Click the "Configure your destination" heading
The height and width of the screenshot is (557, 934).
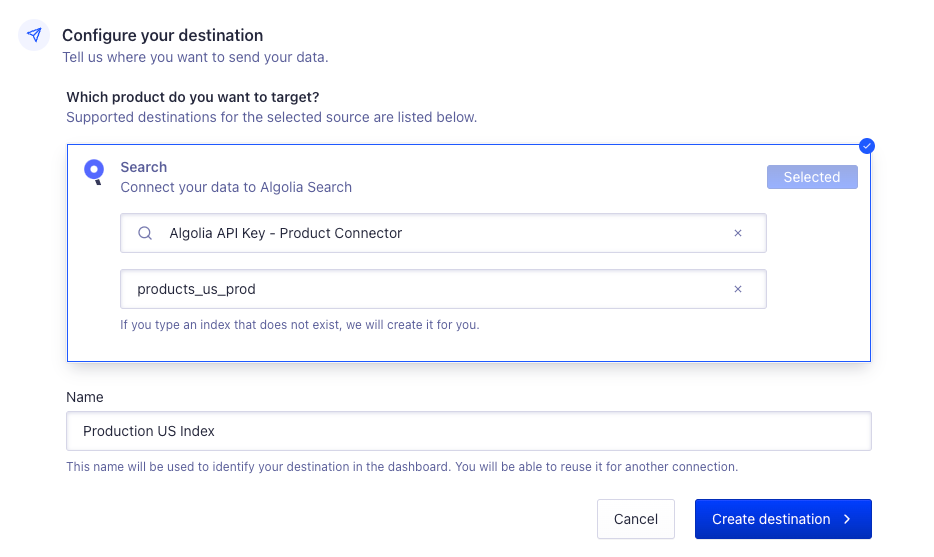coord(162,36)
